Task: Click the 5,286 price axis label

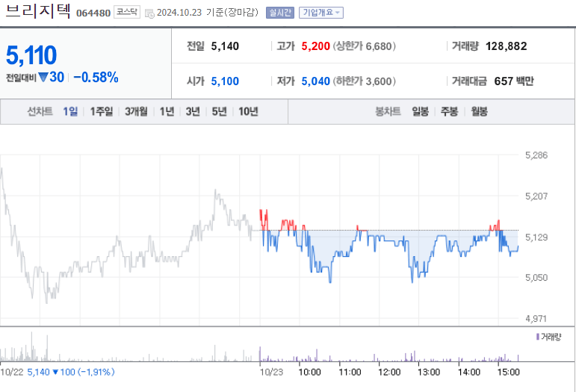Action: coord(536,155)
